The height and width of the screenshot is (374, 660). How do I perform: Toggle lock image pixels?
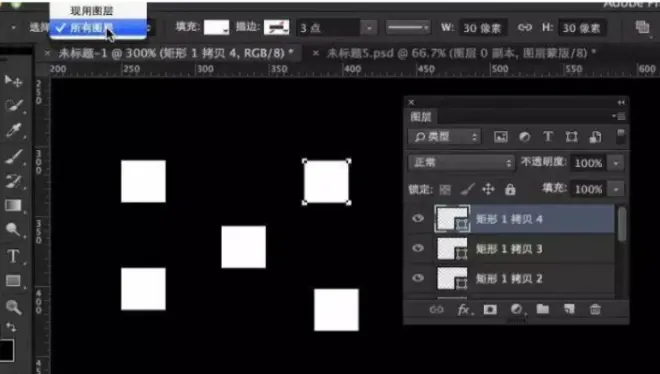(x=467, y=189)
